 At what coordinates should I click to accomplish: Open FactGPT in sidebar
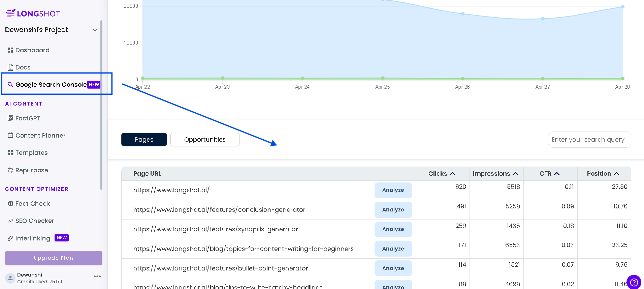[28, 118]
